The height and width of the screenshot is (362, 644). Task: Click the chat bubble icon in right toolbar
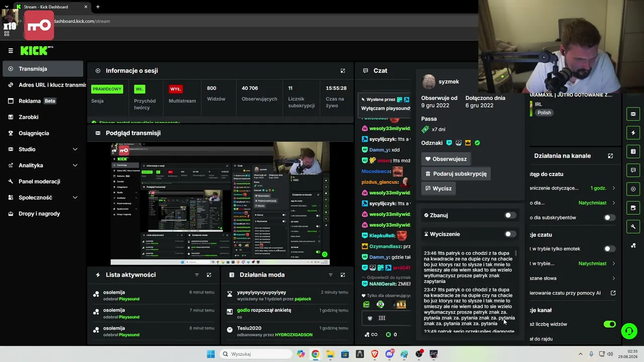click(x=633, y=170)
